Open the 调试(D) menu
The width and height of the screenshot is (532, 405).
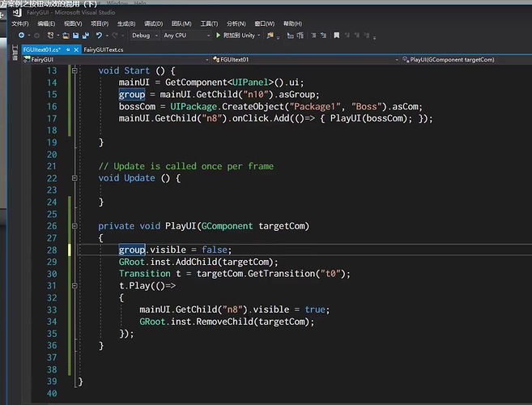[152, 23]
